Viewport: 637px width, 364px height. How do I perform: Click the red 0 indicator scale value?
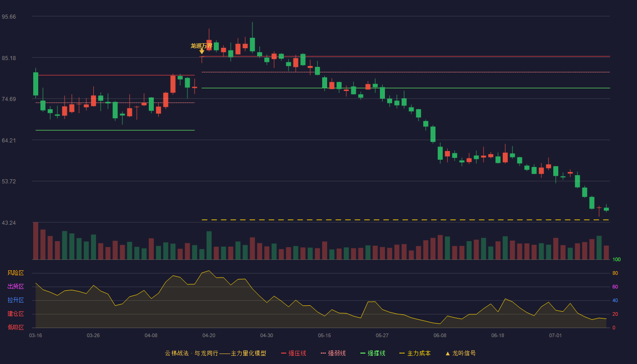(x=614, y=328)
